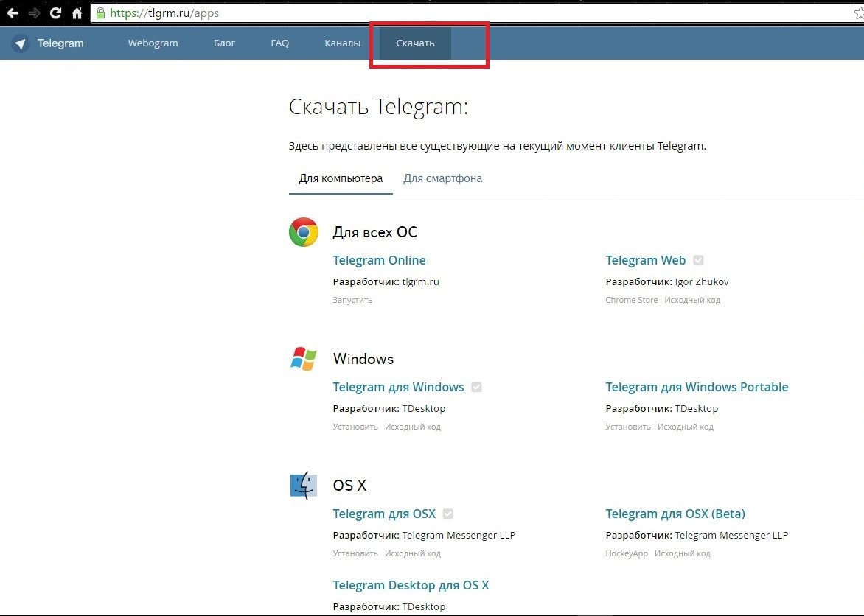The image size is (864, 616).
Task: Click the OS X Finder icon
Action: click(x=304, y=486)
